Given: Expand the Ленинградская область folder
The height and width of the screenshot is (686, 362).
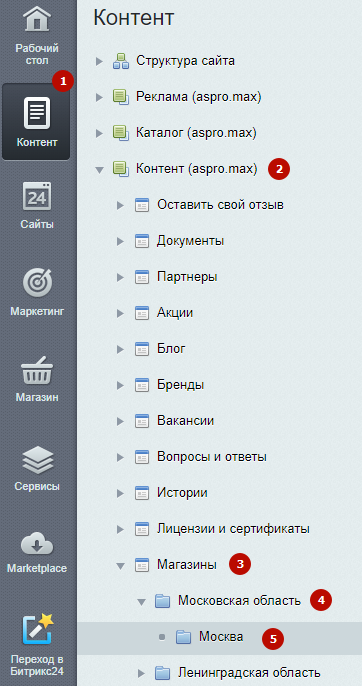Looking at the screenshot, I should (141, 673).
